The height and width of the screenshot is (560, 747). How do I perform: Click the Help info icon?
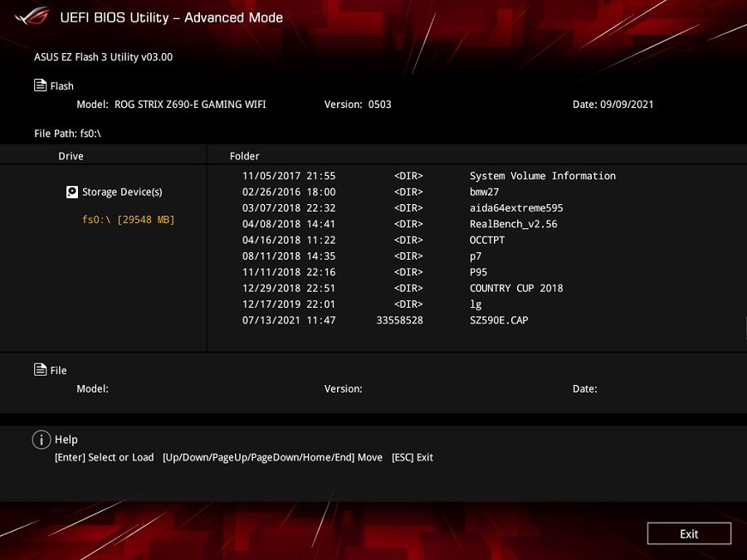[41, 440]
